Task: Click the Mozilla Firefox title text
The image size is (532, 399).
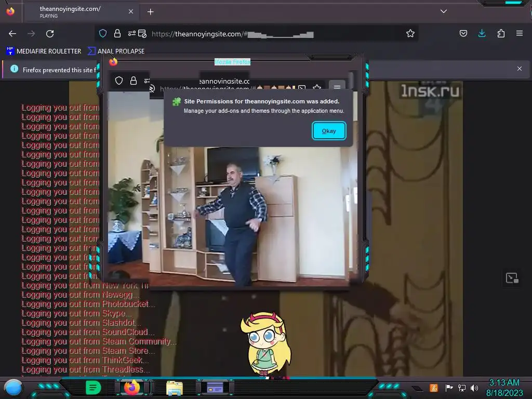Action: 232,62
